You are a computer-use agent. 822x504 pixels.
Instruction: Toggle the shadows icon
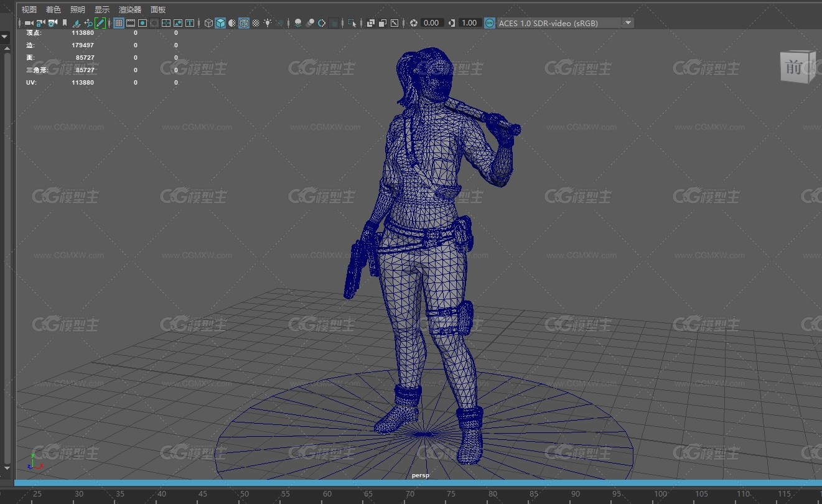(x=280, y=23)
